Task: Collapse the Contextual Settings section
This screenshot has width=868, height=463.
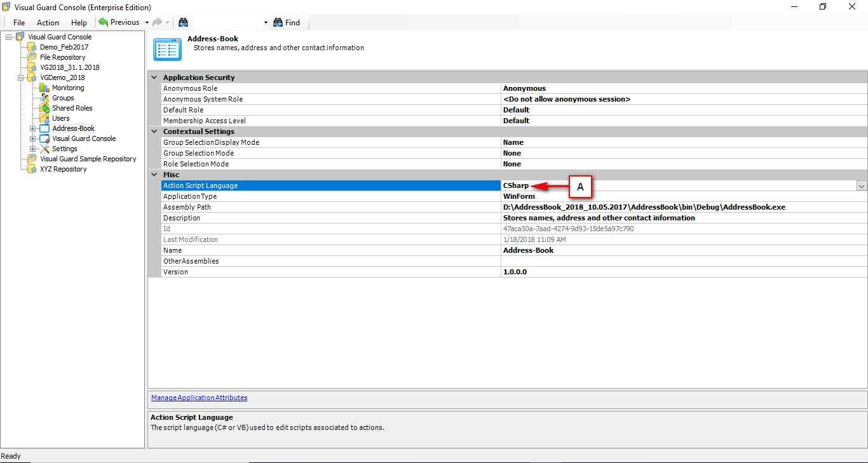Action: click(154, 131)
